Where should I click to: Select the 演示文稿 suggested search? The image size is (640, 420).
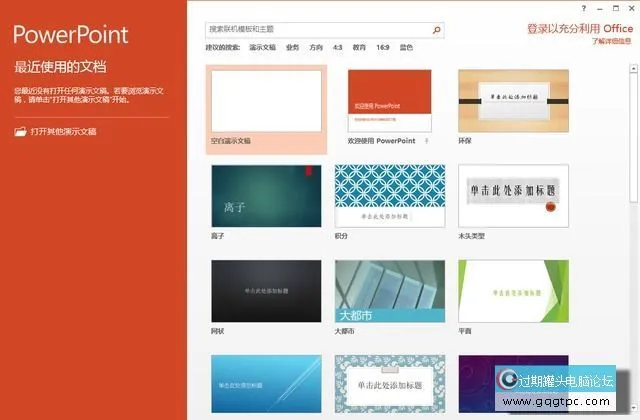click(x=262, y=47)
